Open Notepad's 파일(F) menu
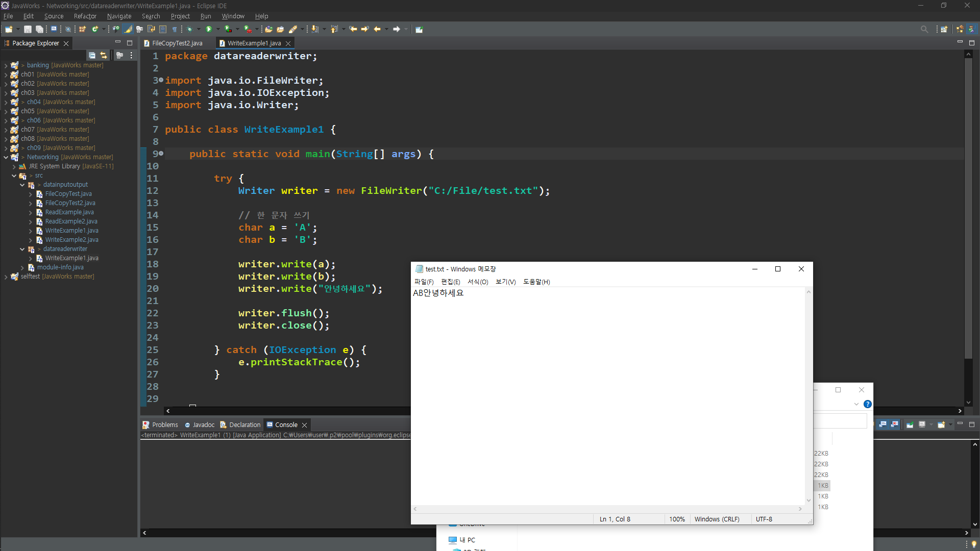Image resolution: width=980 pixels, height=551 pixels. point(424,282)
